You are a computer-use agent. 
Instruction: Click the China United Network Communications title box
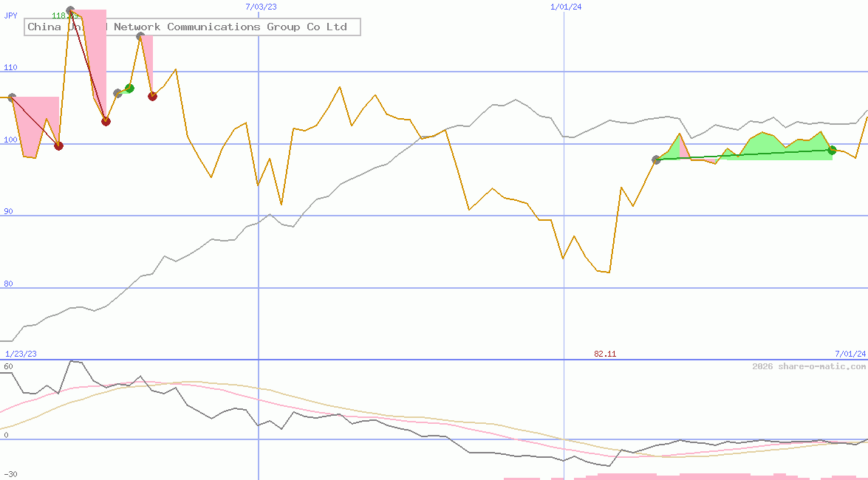pyautogui.click(x=190, y=27)
